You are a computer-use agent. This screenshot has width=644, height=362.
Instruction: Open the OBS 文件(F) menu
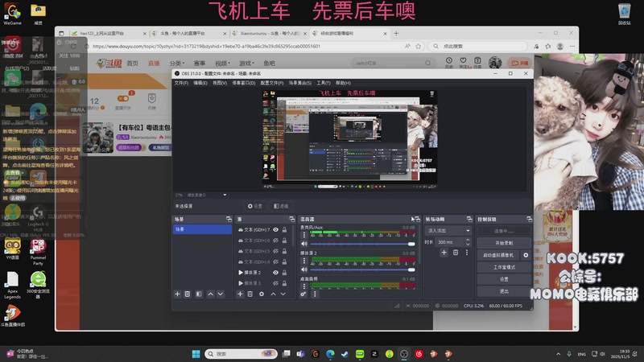[181, 83]
